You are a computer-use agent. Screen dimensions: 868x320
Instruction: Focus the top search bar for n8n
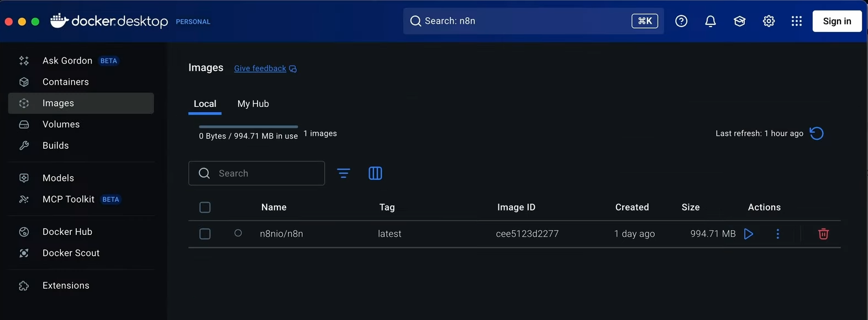pyautogui.click(x=533, y=21)
